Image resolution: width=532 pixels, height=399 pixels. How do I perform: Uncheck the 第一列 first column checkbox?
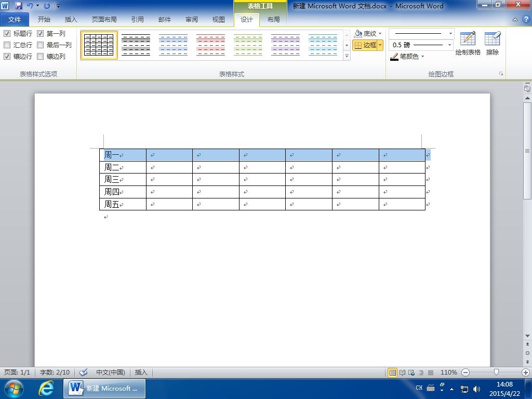(40, 33)
